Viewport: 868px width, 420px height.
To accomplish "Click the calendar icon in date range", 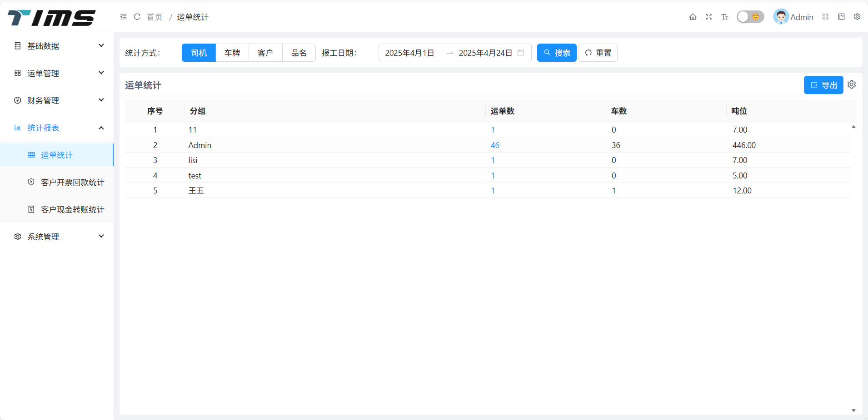I will click(521, 53).
